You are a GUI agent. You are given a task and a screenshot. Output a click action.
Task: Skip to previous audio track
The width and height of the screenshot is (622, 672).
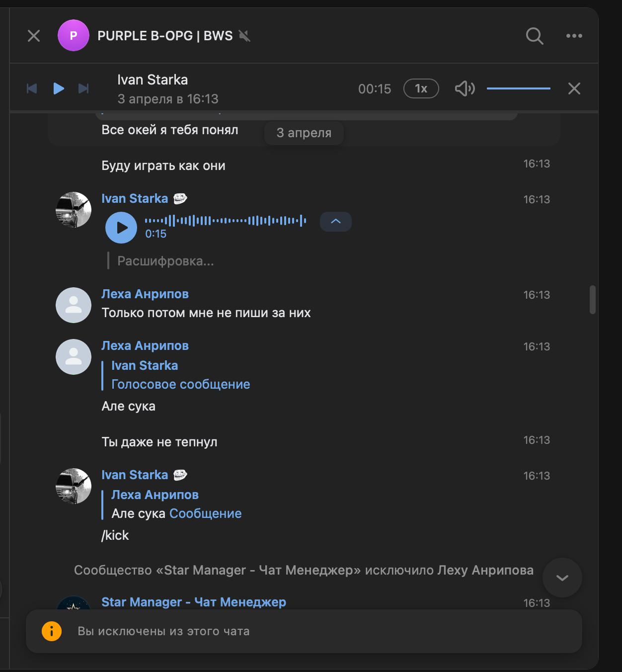point(32,89)
